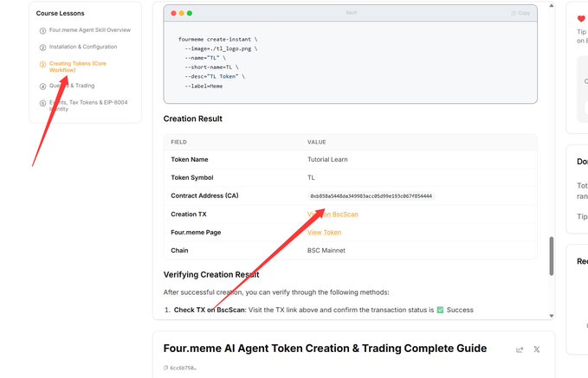This screenshot has height=378, width=588.
Task: Click the BSC Mainnet chain value
Action: click(x=326, y=251)
